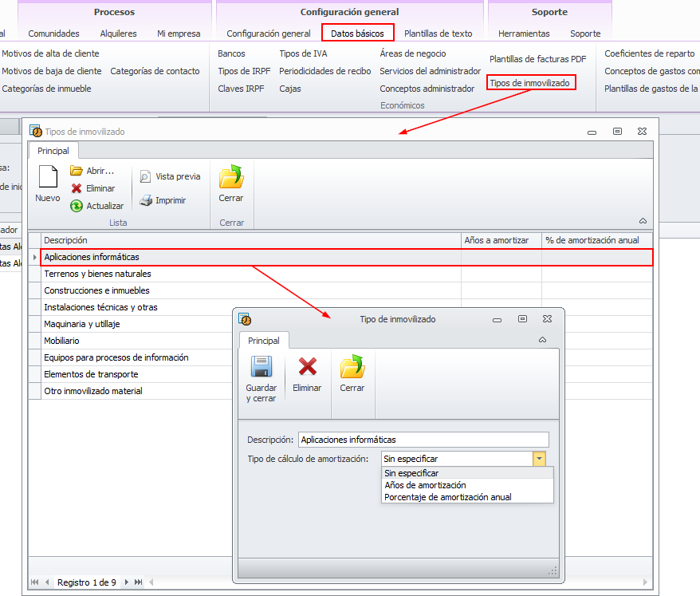Sort by % de amortización anual header
This screenshot has width=700, height=596.
click(597, 240)
